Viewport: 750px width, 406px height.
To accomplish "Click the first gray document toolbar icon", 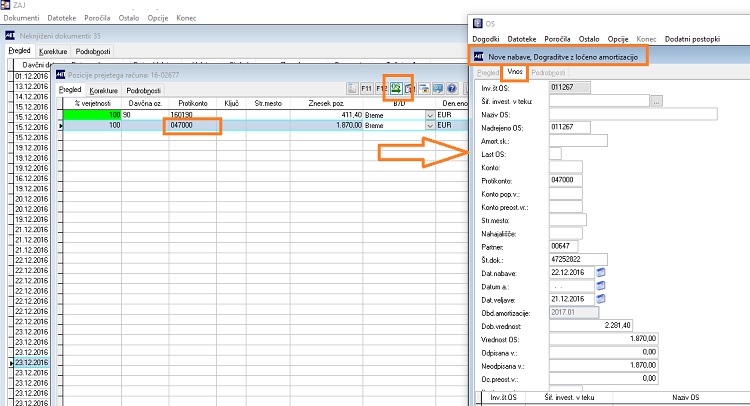I will [x=352, y=88].
